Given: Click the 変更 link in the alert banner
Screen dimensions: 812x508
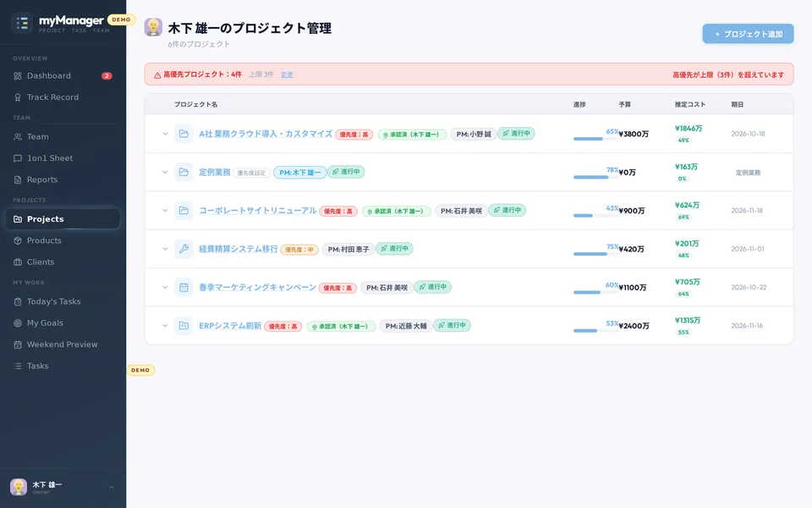Looking at the screenshot, I should 287,75.
